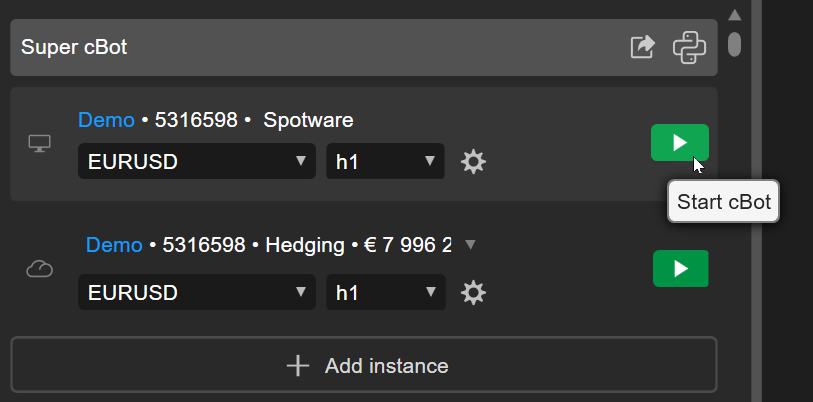Image resolution: width=813 pixels, height=402 pixels.
Task: Click the Add instance button
Action: [x=364, y=365]
